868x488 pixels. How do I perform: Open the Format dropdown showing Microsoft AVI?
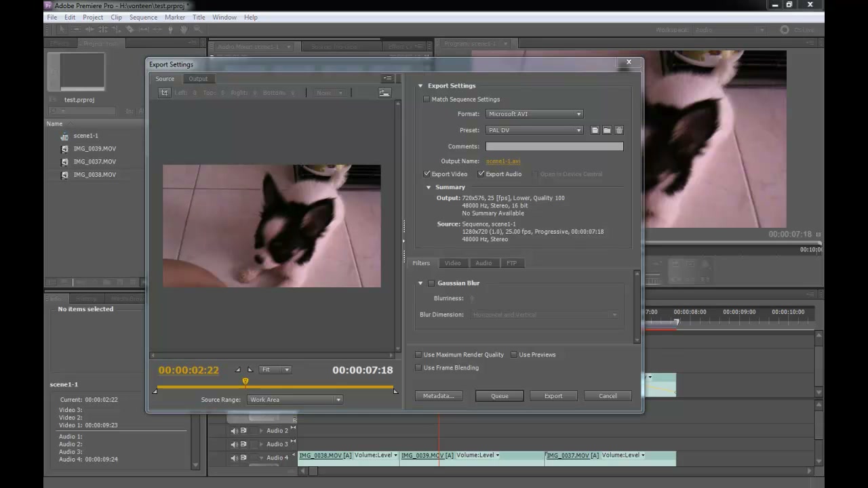pos(534,114)
